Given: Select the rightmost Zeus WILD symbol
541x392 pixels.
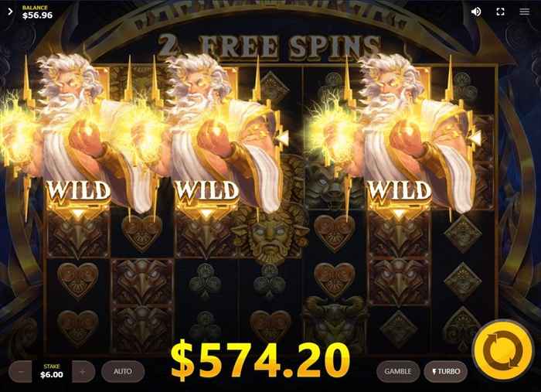Looking at the screenshot, I should pyautogui.click(x=399, y=138).
